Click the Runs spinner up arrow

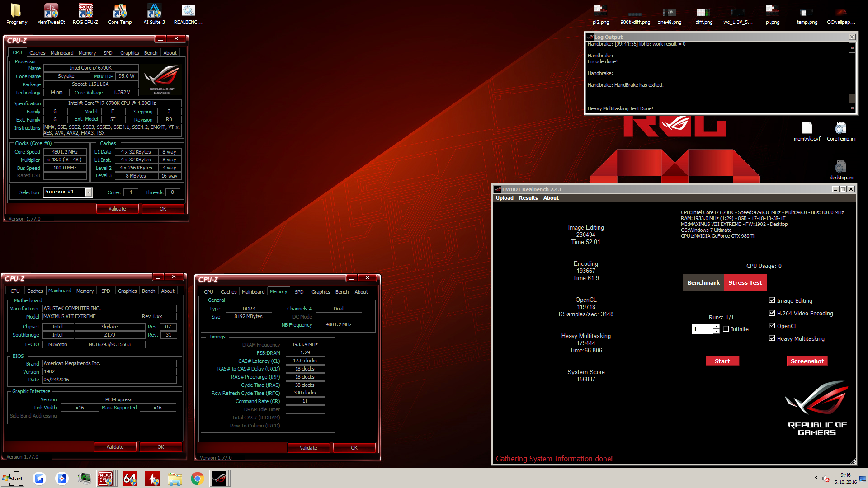pos(716,326)
